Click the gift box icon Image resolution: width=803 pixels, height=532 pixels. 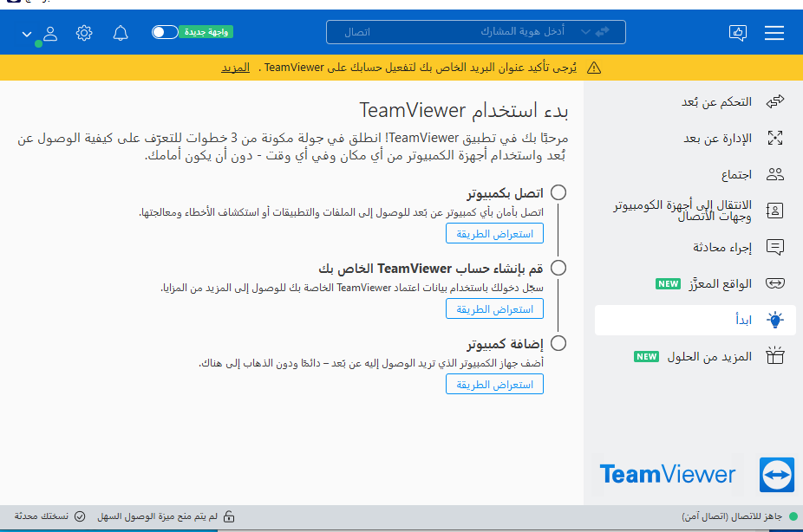(x=775, y=355)
